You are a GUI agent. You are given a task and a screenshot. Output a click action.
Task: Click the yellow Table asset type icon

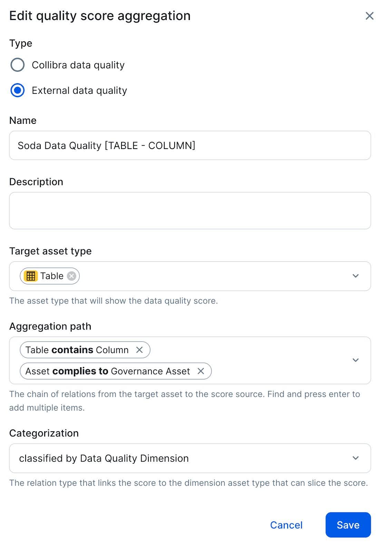point(31,276)
